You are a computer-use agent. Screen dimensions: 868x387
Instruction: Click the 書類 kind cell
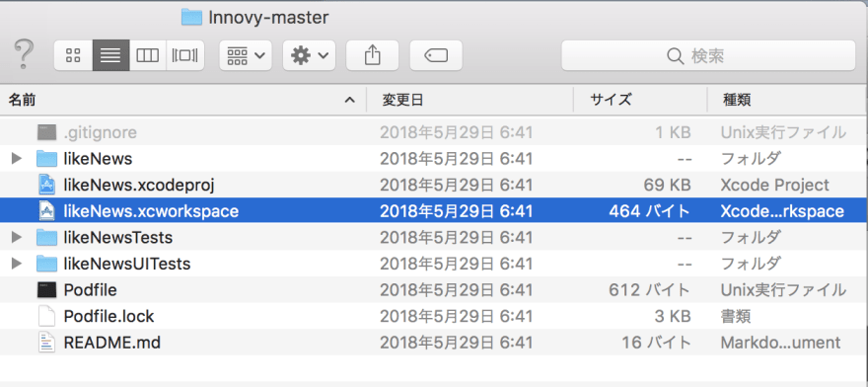pyautogui.click(x=736, y=316)
